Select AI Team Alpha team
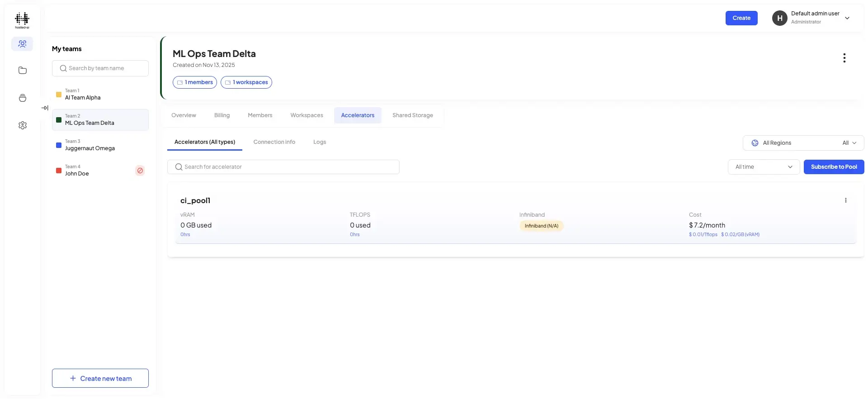This screenshot has height=399, width=868. coord(100,95)
